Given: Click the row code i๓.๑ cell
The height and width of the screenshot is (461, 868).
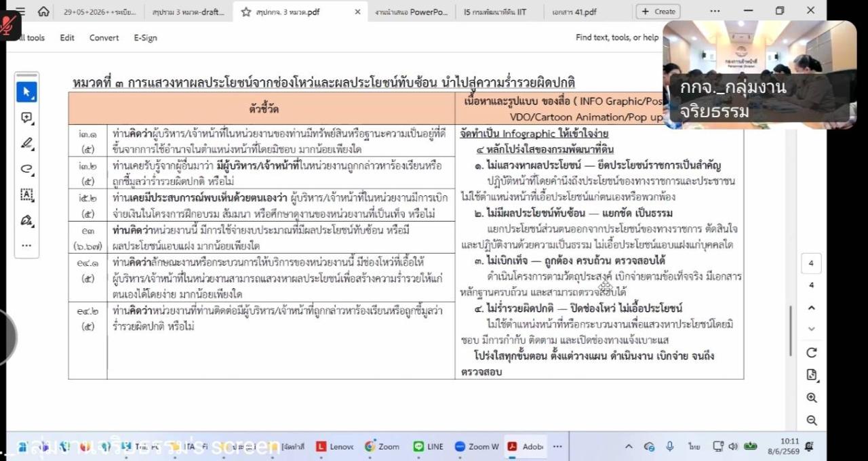Looking at the screenshot, I should pyautogui.click(x=88, y=141).
